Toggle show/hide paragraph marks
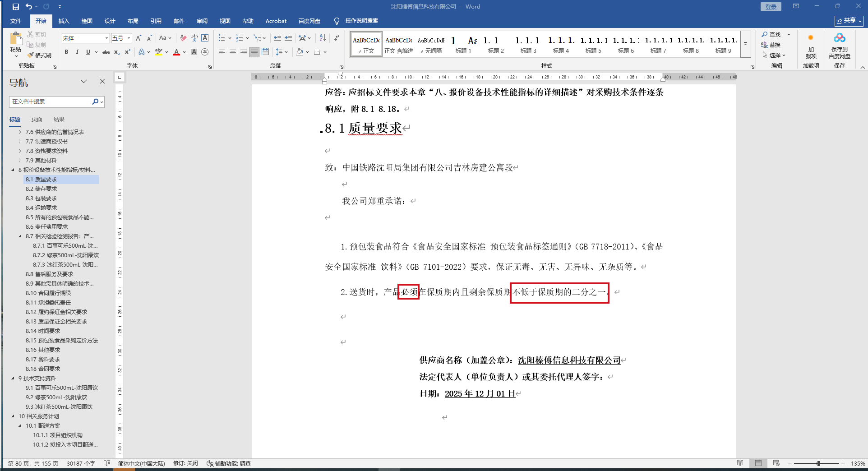Viewport: 868px width, 471px height. click(337, 38)
